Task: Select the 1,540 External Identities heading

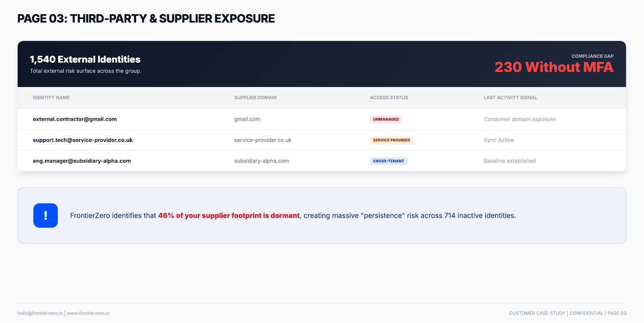Action: (85, 60)
